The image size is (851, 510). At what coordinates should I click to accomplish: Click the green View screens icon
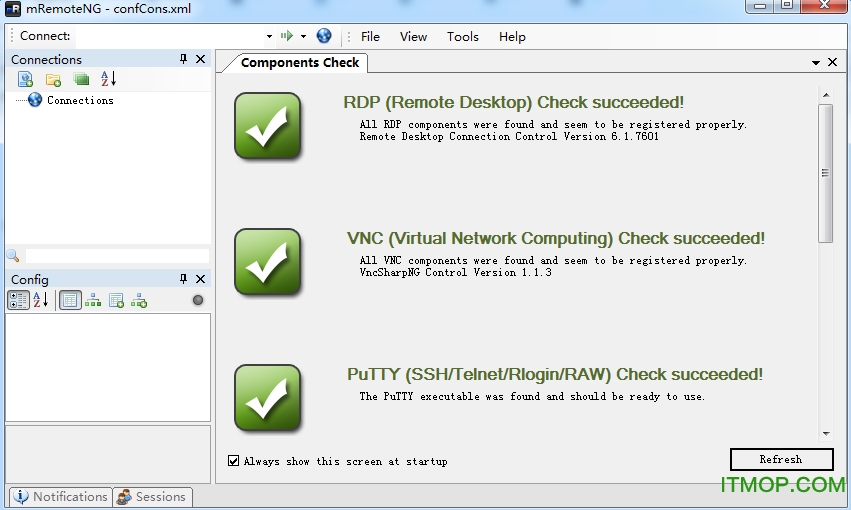[x=81, y=80]
